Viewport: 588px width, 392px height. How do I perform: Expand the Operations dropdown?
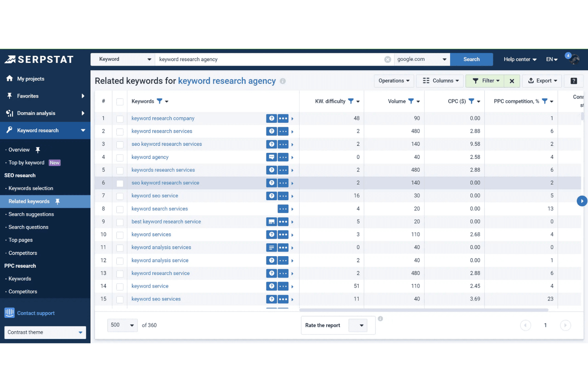point(394,81)
